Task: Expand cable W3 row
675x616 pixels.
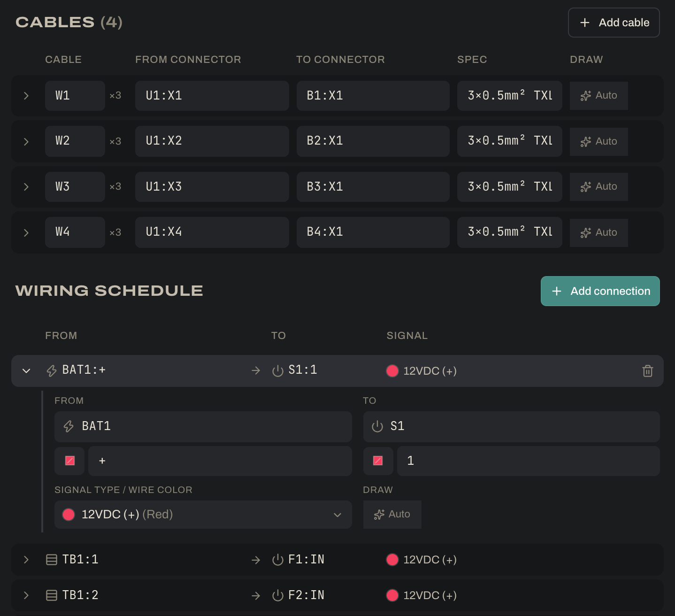Action: point(26,187)
